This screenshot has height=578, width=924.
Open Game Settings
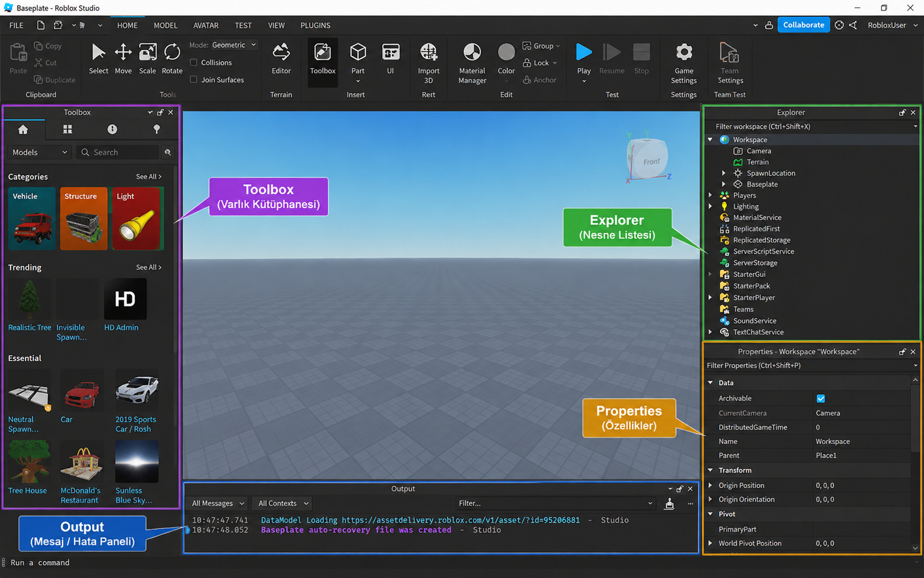point(684,64)
